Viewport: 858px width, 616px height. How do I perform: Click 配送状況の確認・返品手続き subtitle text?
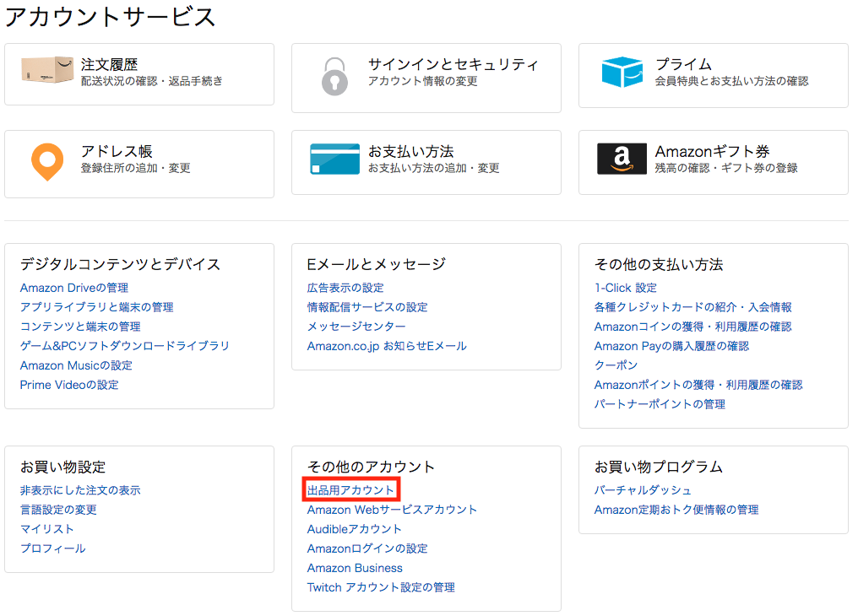point(151,81)
